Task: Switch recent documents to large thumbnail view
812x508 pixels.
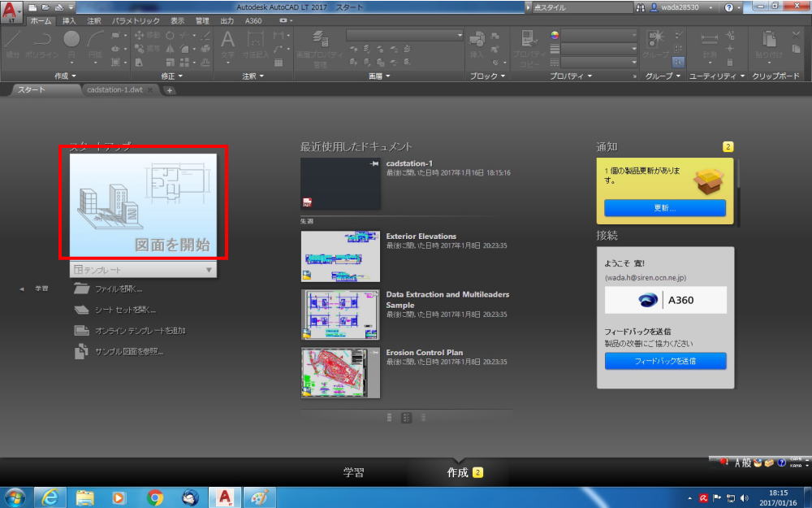Action: 390,417
